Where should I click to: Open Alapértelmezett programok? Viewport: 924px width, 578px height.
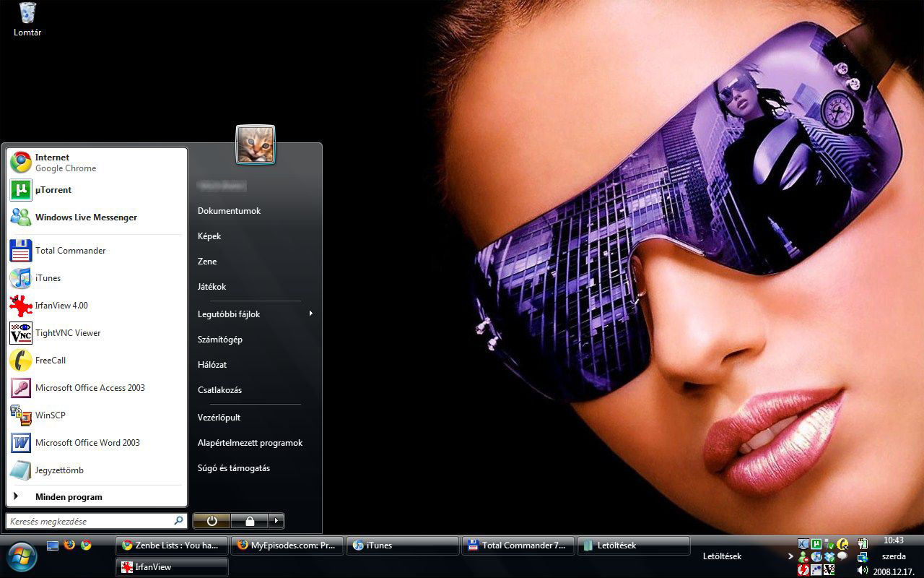click(250, 443)
